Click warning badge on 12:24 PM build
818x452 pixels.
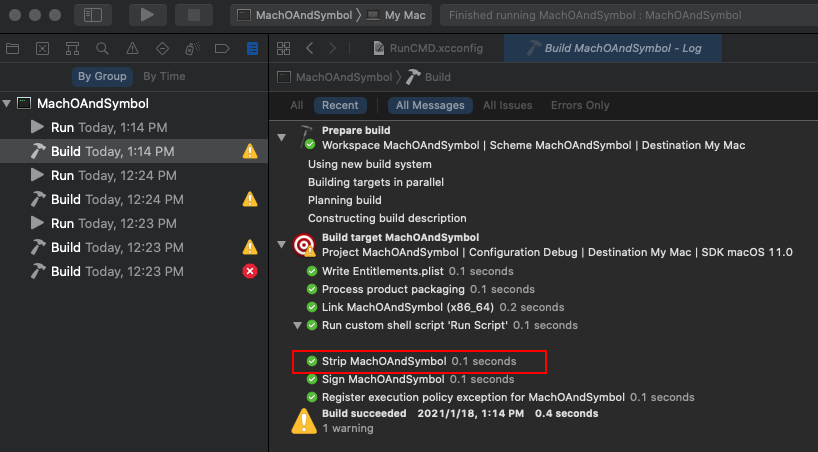(x=250, y=199)
